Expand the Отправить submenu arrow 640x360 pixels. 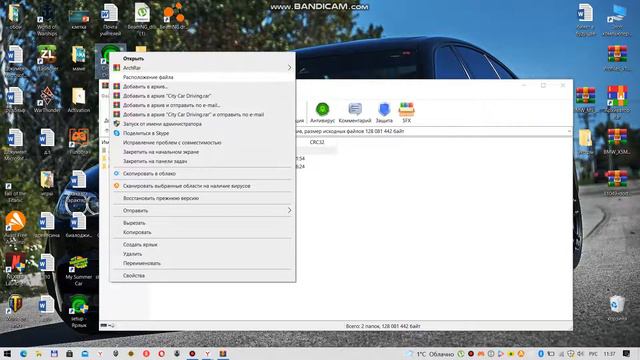click(289, 211)
